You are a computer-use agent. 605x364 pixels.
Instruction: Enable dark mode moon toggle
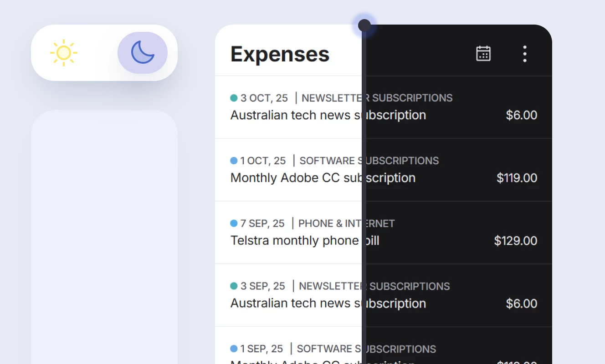pyautogui.click(x=143, y=53)
